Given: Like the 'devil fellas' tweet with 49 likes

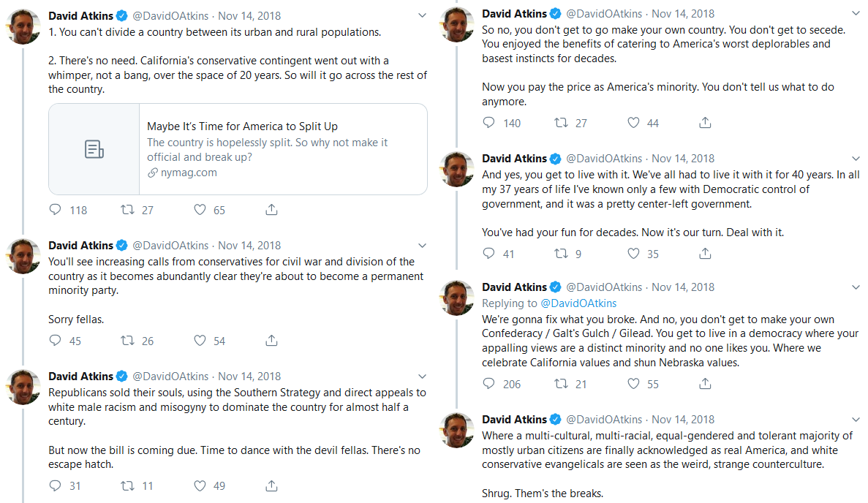Looking at the screenshot, I should coord(200,485).
